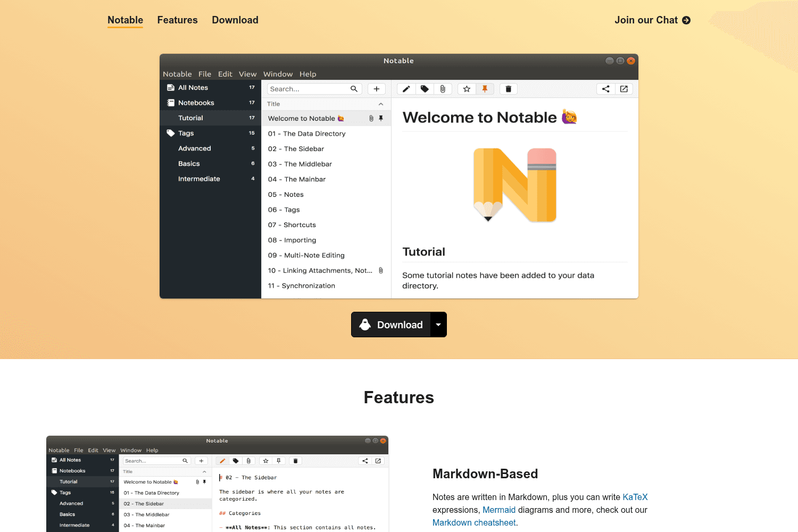The width and height of the screenshot is (798, 532).
Task: Click the paperclip icon in lower screenshot toolbar
Action: pos(248,461)
